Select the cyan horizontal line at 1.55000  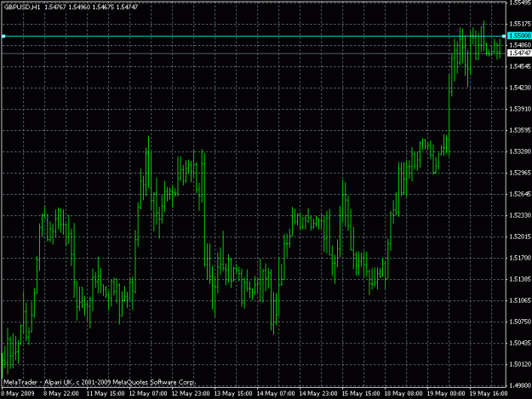253,36
